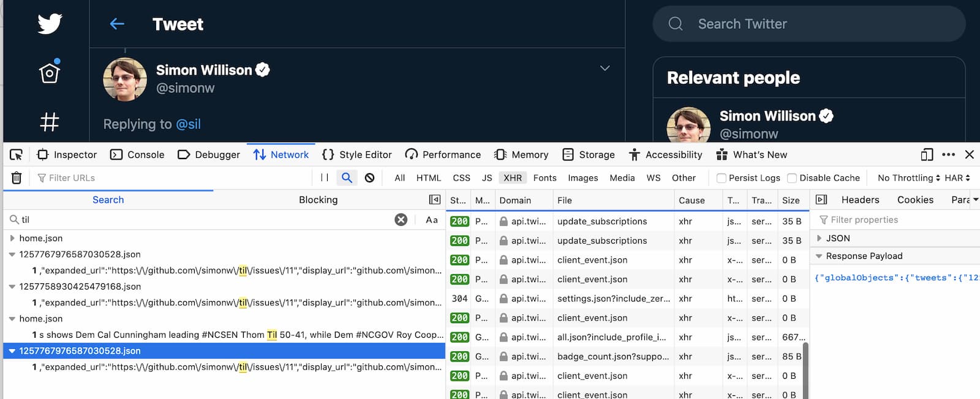Collapse the highlighted 1257767976587030528.json result
980x399 pixels.
pyautogui.click(x=12, y=351)
